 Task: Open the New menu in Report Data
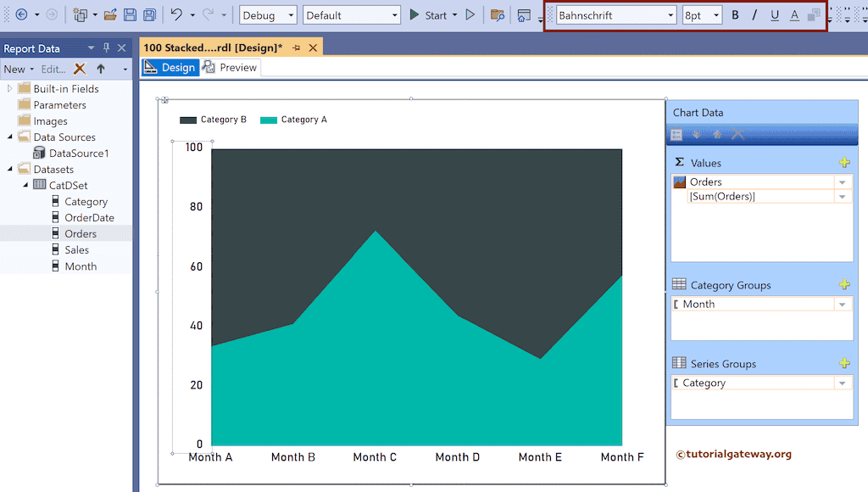pos(18,69)
